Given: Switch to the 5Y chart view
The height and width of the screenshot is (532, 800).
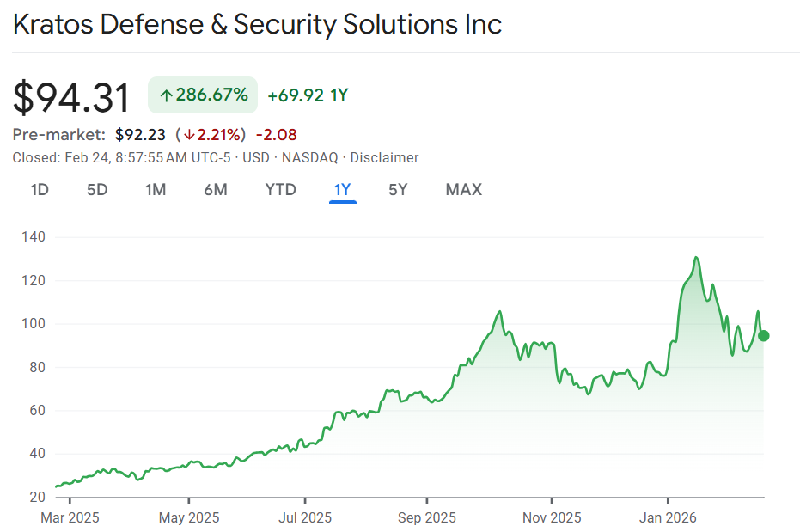Looking at the screenshot, I should 398,190.
